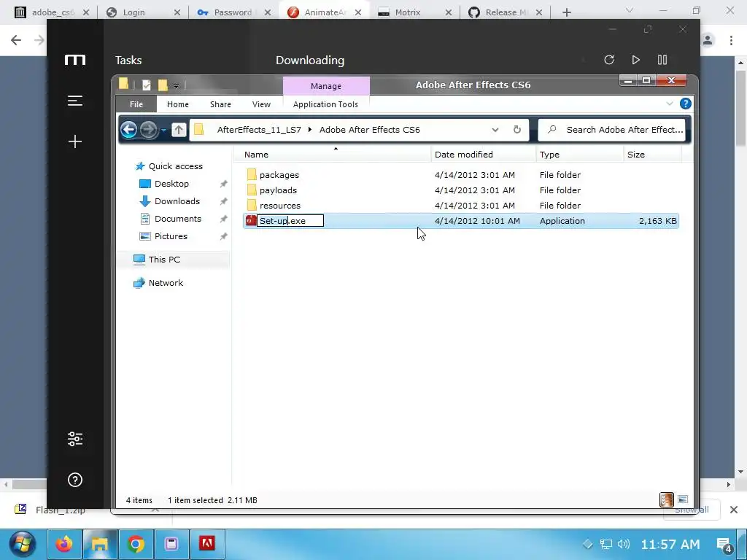Refresh the Motrix task list
This screenshot has height=560, width=747.
[x=609, y=60]
